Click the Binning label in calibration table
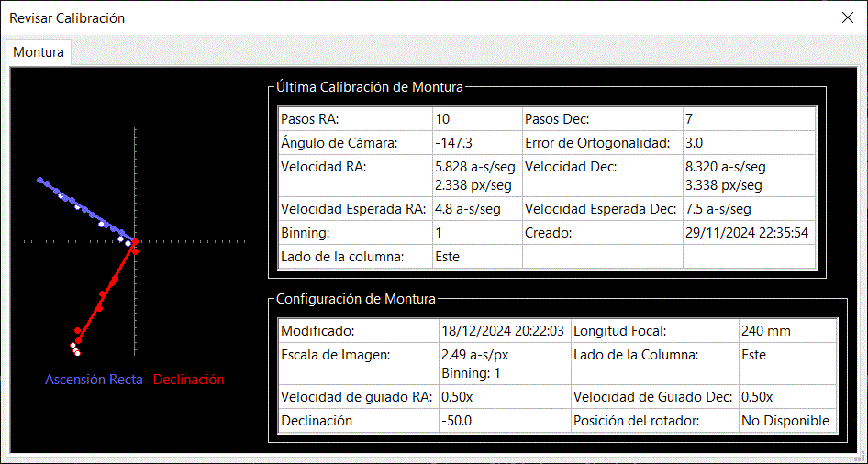The height and width of the screenshot is (464, 868). coord(305,233)
